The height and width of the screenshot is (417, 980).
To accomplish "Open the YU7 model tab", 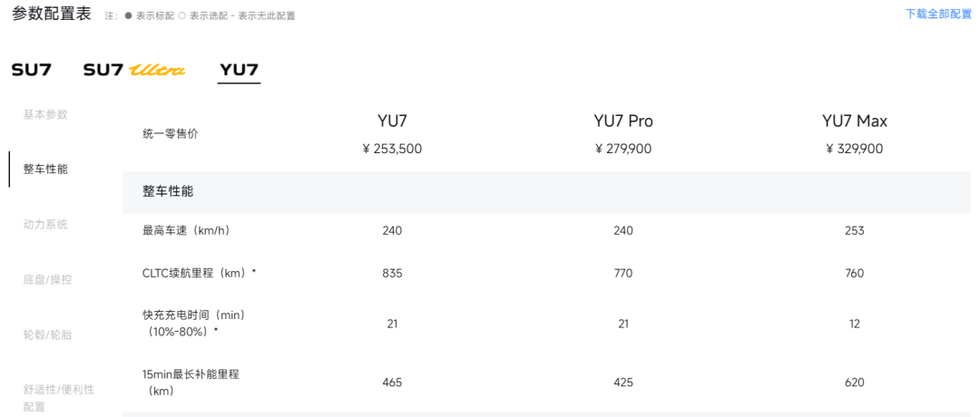I will click(x=239, y=70).
